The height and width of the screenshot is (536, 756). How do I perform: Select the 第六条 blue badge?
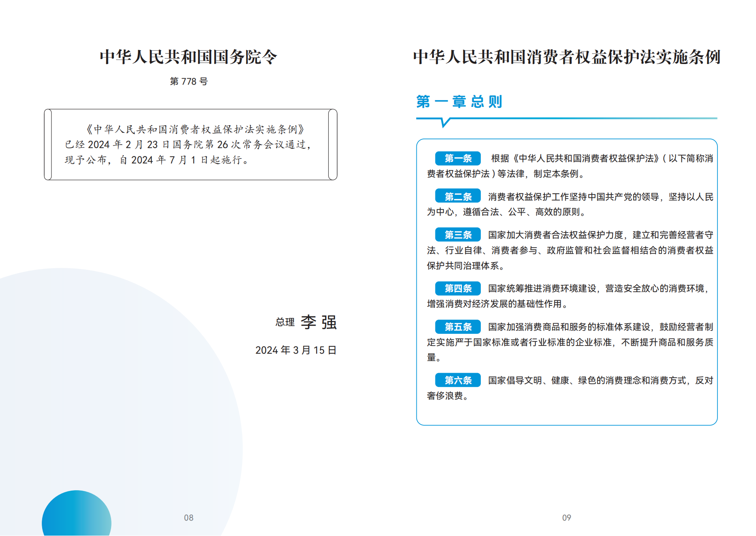pos(458,380)
